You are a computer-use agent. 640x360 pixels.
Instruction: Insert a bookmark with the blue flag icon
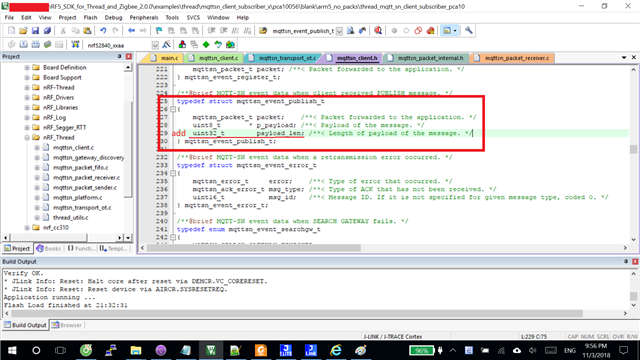[159, 31]
